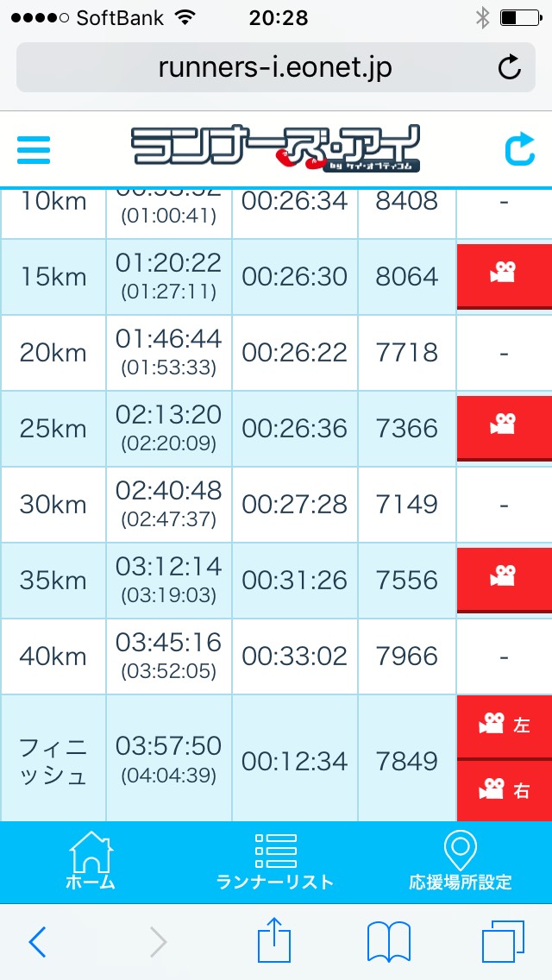Play the 35km checkpoint video

(504, 579)
